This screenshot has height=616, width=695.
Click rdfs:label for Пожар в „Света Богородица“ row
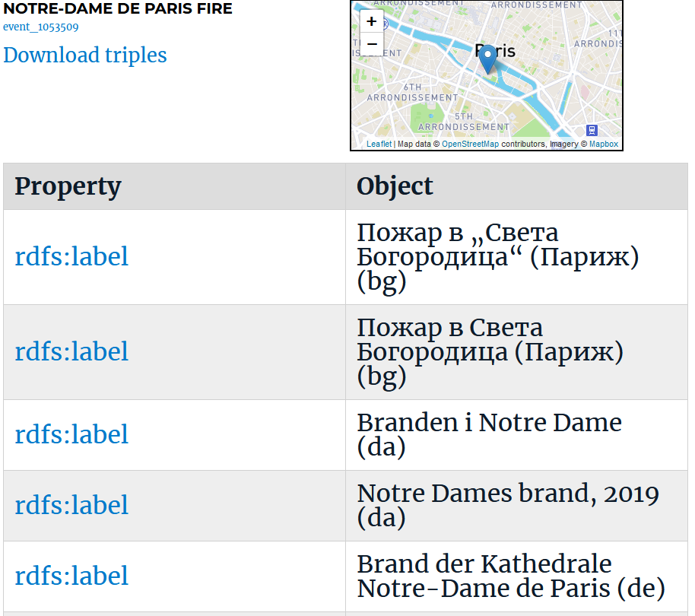coord(71,256)
